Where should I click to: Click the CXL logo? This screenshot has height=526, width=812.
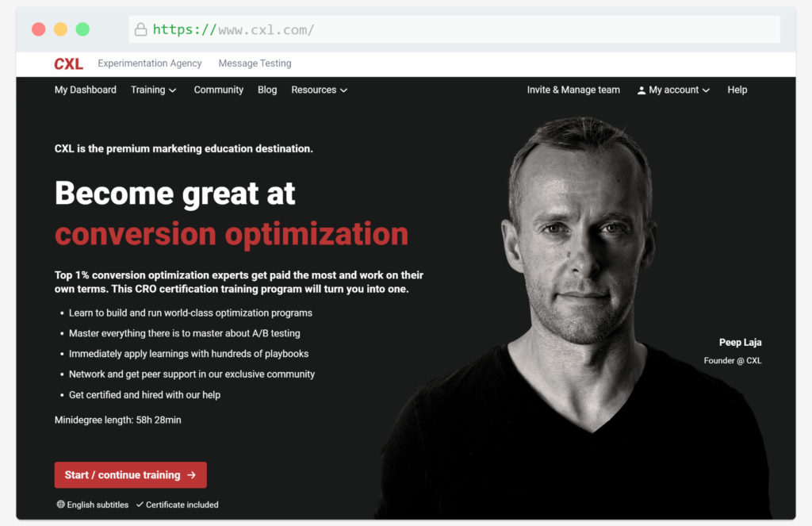pos(68,63)
